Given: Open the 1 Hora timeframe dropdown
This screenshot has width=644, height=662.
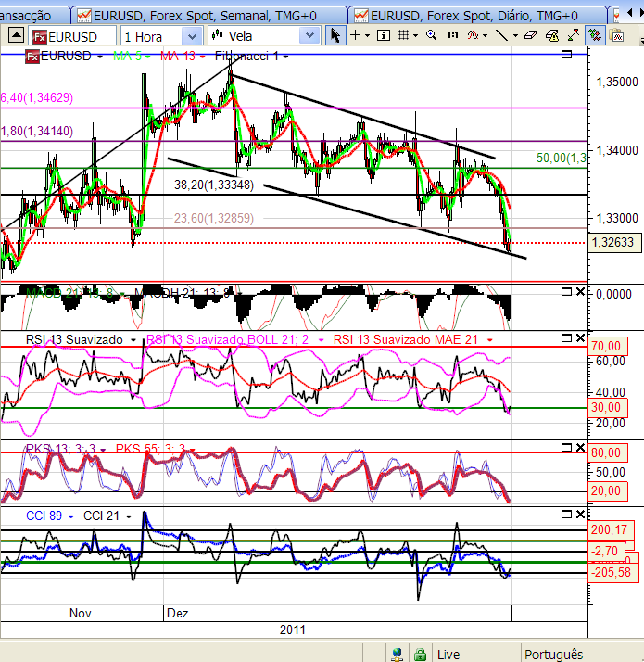Looking at the screenshot, I should pyautogui.click(x=191, y=37).
